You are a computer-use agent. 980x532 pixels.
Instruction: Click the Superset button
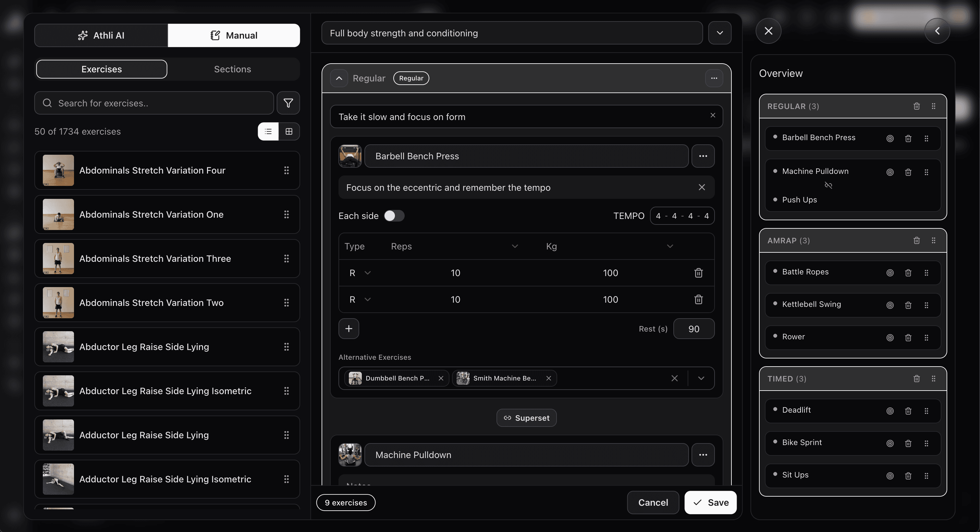tap(526, 417)
